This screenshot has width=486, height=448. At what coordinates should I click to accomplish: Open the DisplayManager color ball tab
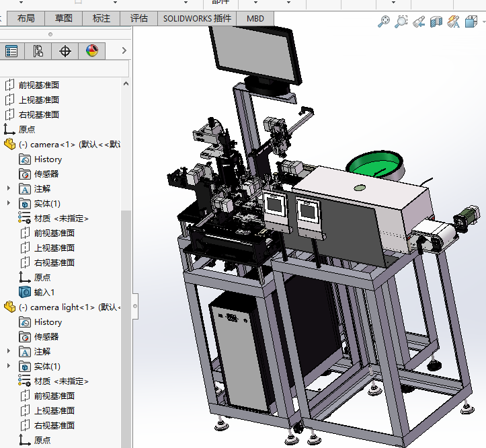coord(92,50)
